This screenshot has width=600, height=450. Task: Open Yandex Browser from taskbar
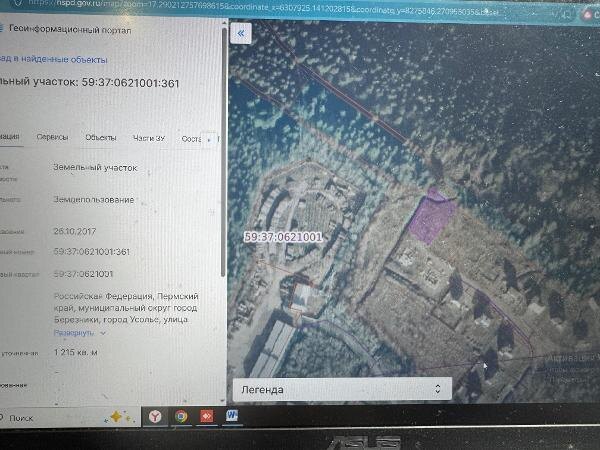155,416
